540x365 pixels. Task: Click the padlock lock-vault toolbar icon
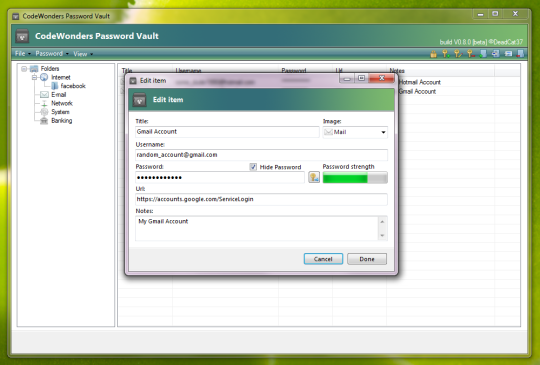pos(433,54)
